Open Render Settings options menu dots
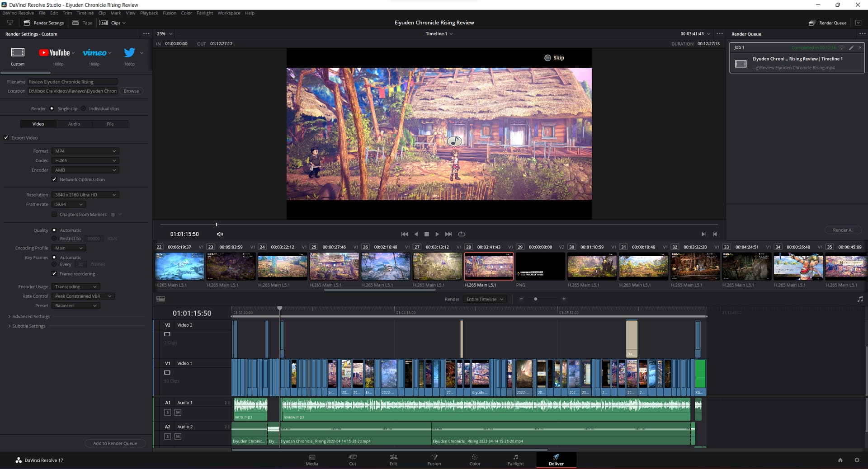The height and width of the screenshot is (469, 868). (146, 34)
